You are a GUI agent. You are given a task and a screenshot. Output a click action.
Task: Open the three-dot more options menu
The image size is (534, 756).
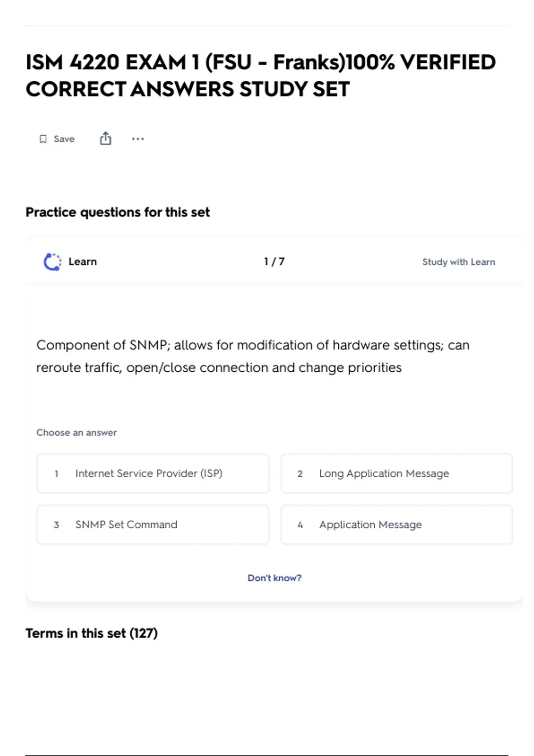138,139
